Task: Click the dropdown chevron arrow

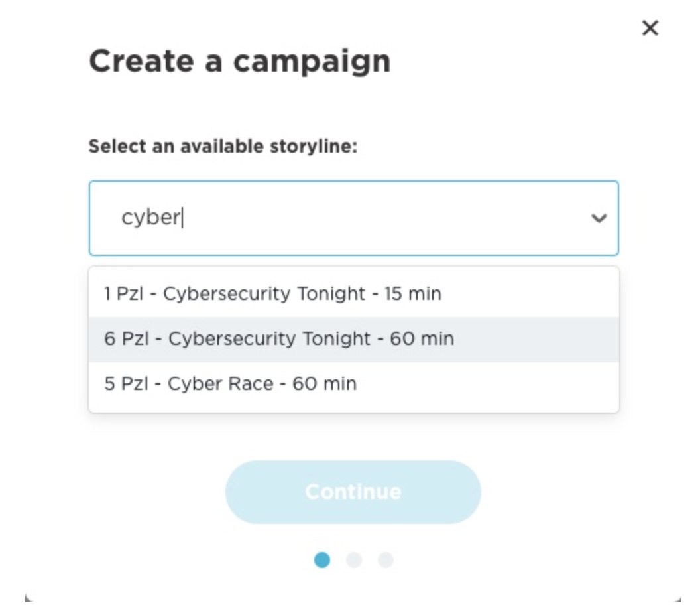Action: point(599,218)
